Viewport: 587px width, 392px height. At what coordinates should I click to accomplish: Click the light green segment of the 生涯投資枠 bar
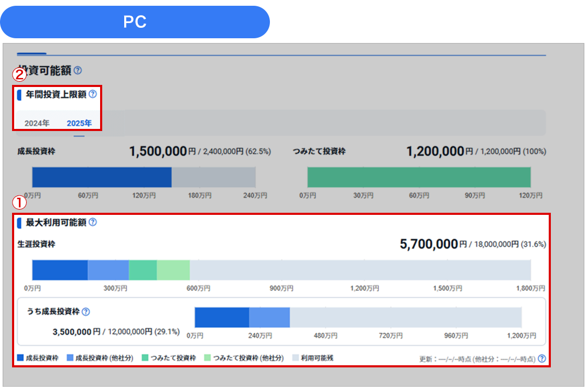coord(173,270)
